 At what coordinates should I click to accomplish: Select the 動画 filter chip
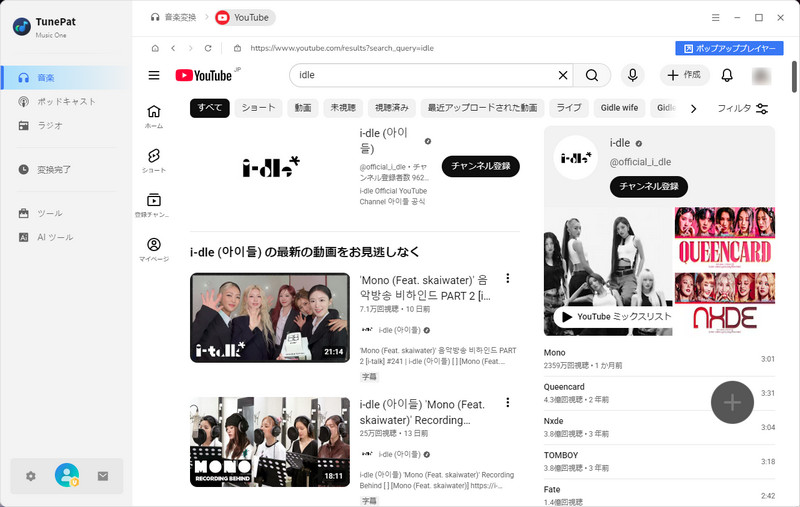pos(303,108)
